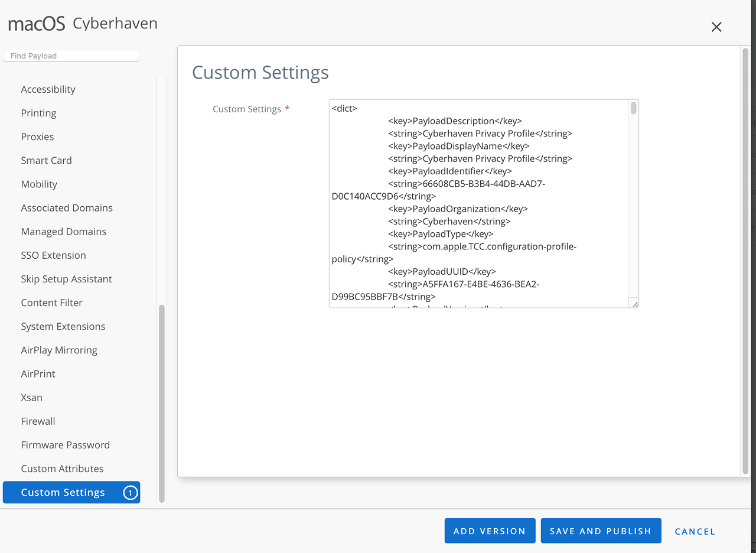The image size is (756, 553).
Task: Open the Custom Attributes payload
Action: click(63, 469)
